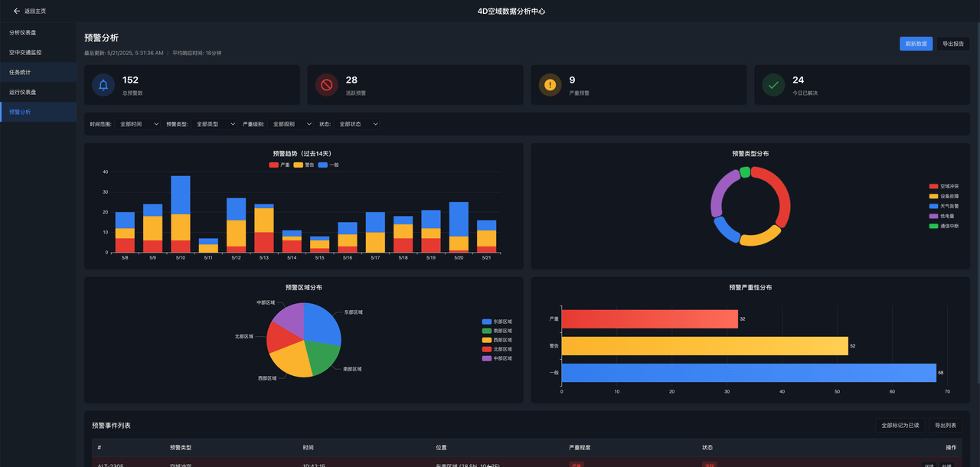Click the 导出报告 button
This screenshot has height=467, width=980.
click(953, 44)
